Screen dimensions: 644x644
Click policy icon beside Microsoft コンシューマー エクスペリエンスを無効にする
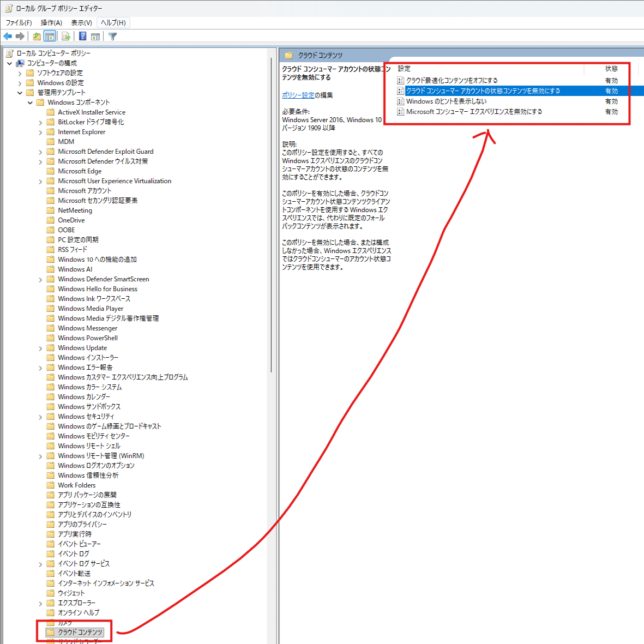400,112
